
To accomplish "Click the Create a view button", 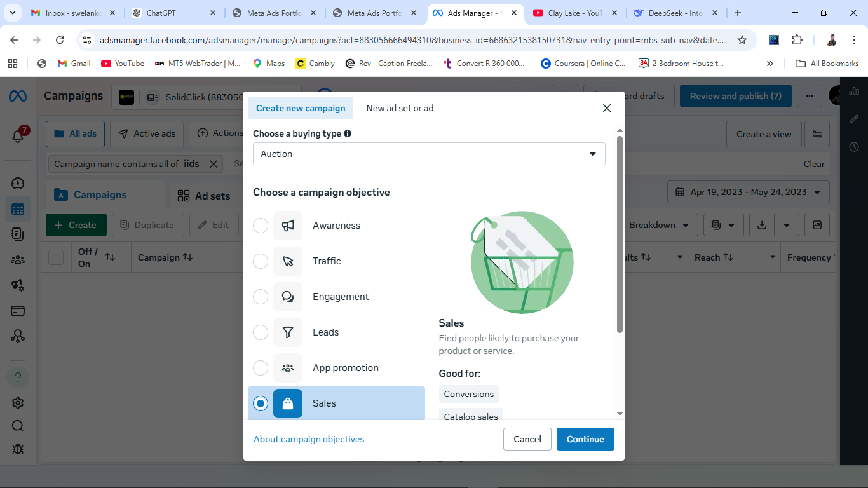I will (764, 134).
